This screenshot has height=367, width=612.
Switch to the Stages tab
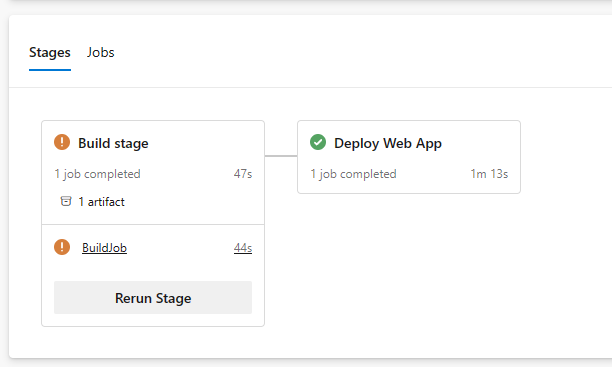pos(50,52)
